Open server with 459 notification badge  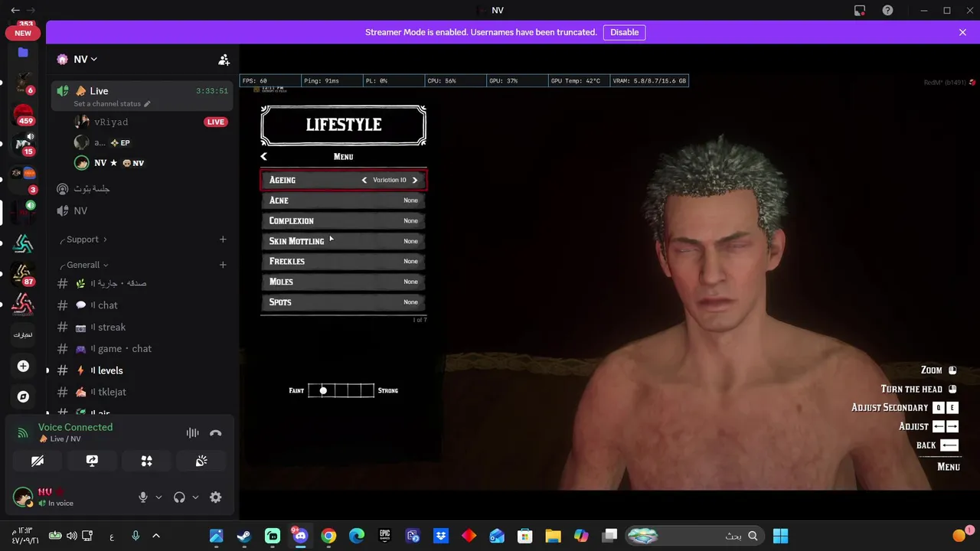click(x=23, y=114)
